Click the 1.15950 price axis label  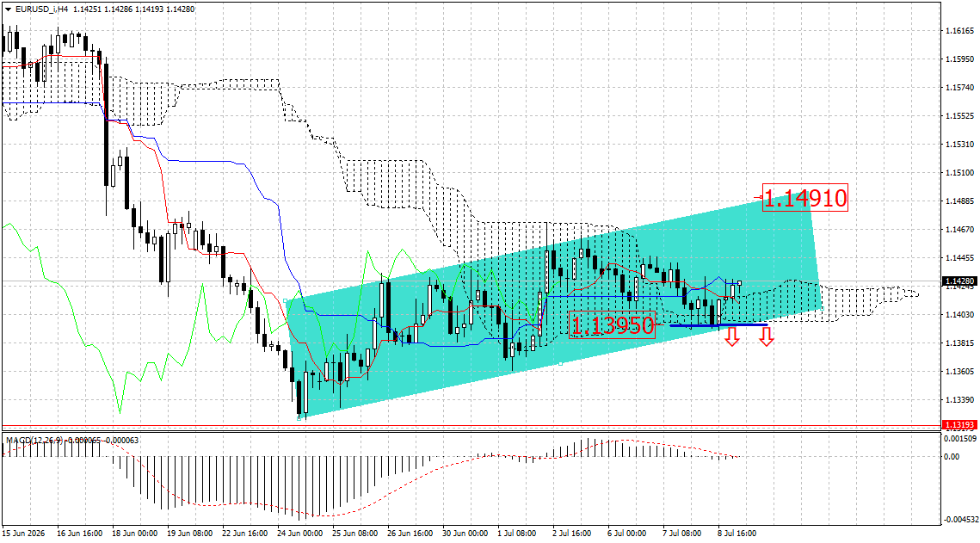click(959, 59)
